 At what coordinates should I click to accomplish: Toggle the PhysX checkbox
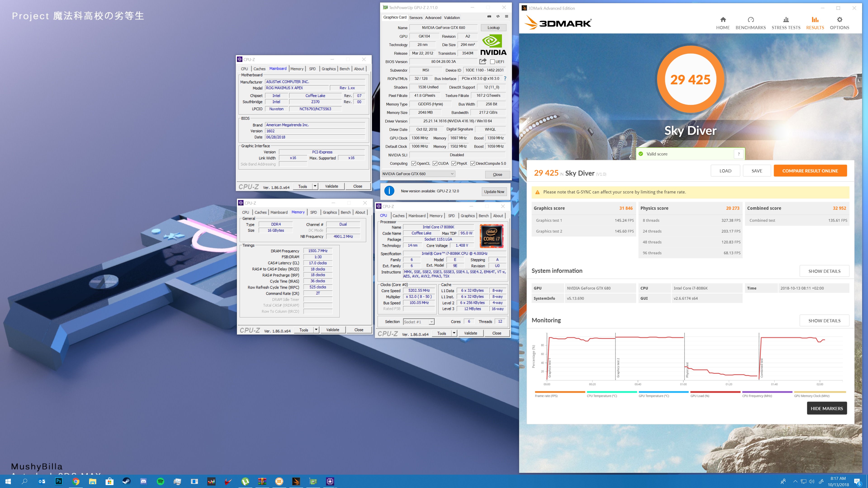(454, 163)
